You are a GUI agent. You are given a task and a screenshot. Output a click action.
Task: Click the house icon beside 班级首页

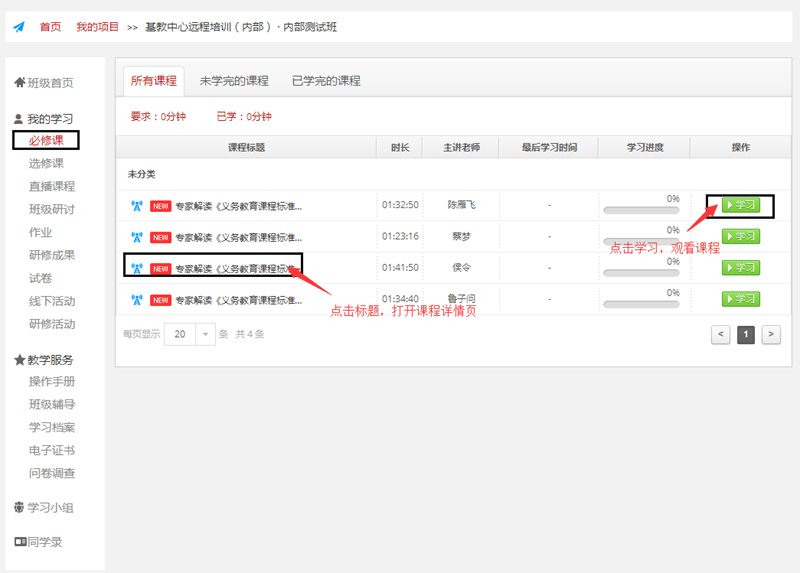tap(19, 82)
